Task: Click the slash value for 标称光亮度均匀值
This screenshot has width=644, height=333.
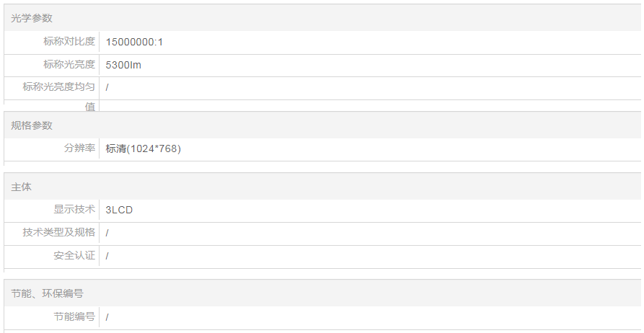Action: [107, 88]
